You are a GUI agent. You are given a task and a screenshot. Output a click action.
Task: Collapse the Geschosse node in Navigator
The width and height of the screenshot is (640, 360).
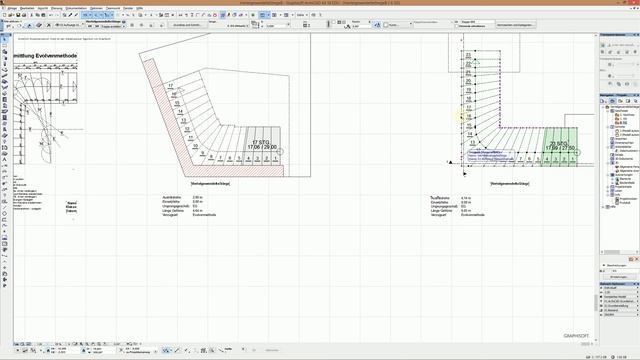click(608, 111)
